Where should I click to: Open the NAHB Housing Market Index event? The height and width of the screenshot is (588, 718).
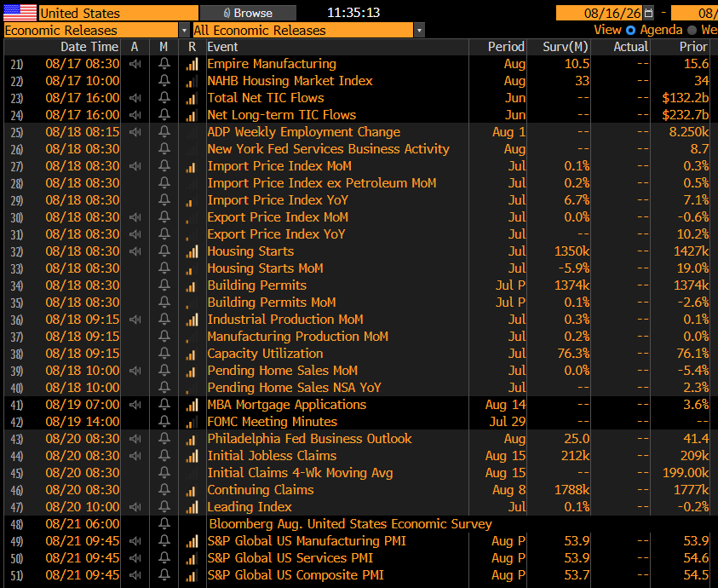click(290, 81)
